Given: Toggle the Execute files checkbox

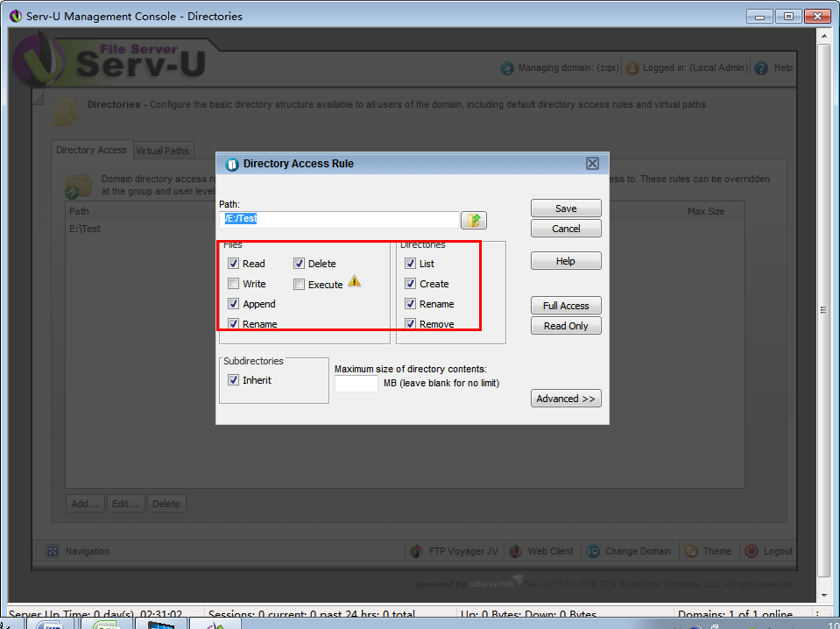Looking at the screenshot, I should pos(299,285).
